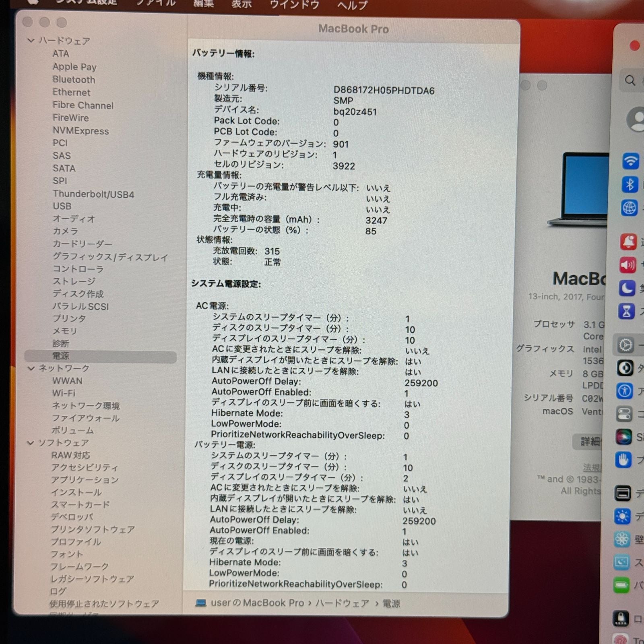The height and width of the screenshot is (644, 644).
Task: Select メモリ in the hardware list
Action: [x=64, y=331]
